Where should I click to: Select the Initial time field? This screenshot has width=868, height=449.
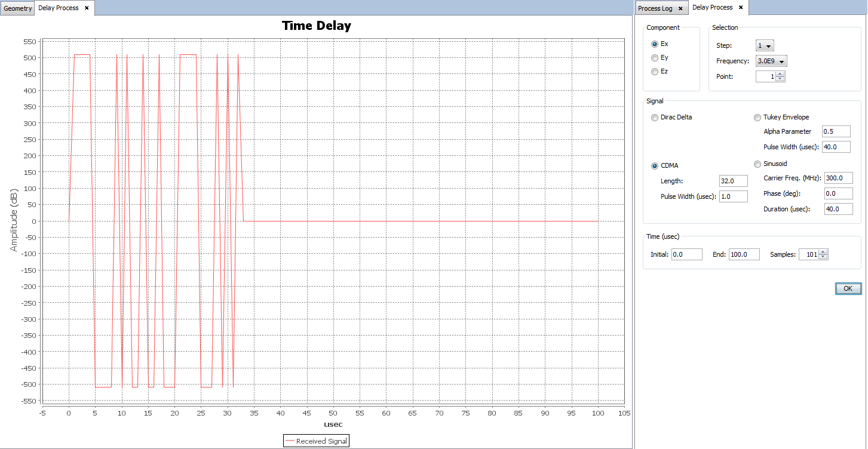click(x=686, y=254)
